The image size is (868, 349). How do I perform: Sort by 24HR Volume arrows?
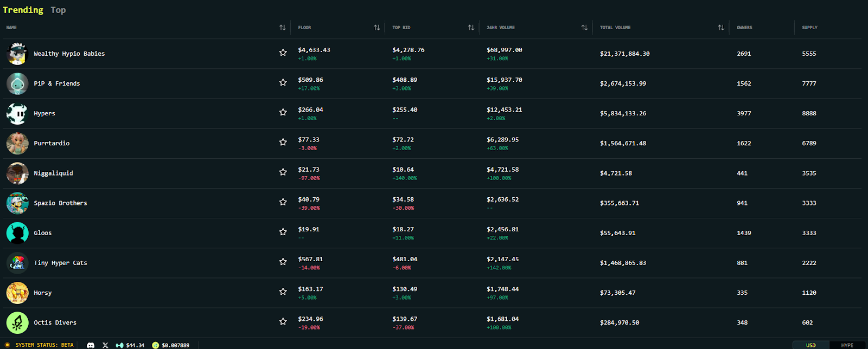click(x=584, y=28)
